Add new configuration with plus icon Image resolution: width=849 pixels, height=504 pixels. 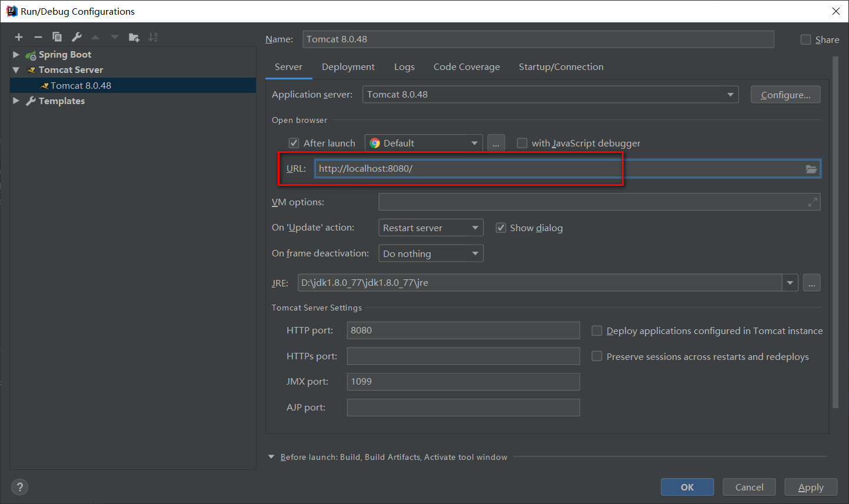19,37
